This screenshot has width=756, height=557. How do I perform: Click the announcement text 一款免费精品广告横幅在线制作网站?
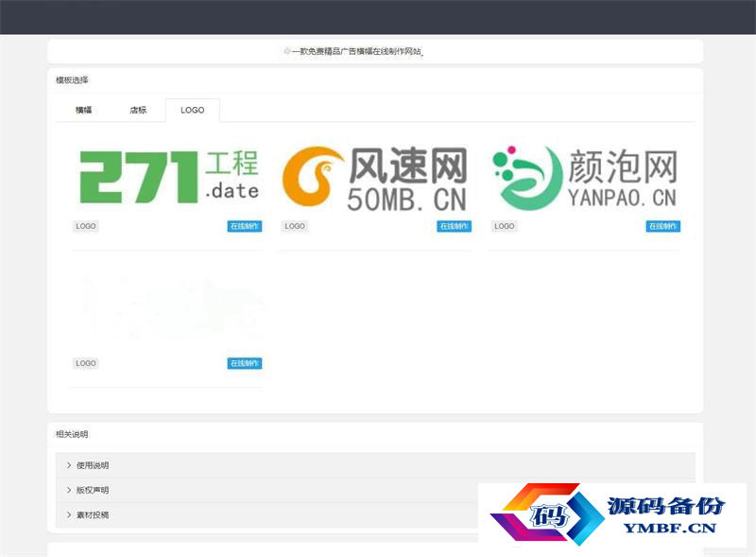click(x=357, y=51)
